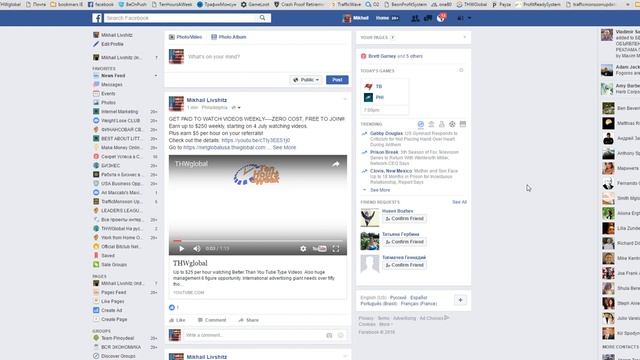Click the video progress bar
Screen dimensions: 640x360
258,241
